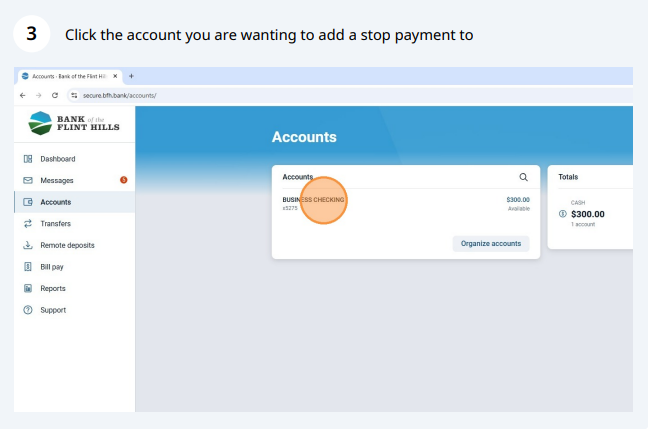This screenshot has width=648, height=429.
Task: Click the Support question mark icon
Action: [x=28, y=310]
